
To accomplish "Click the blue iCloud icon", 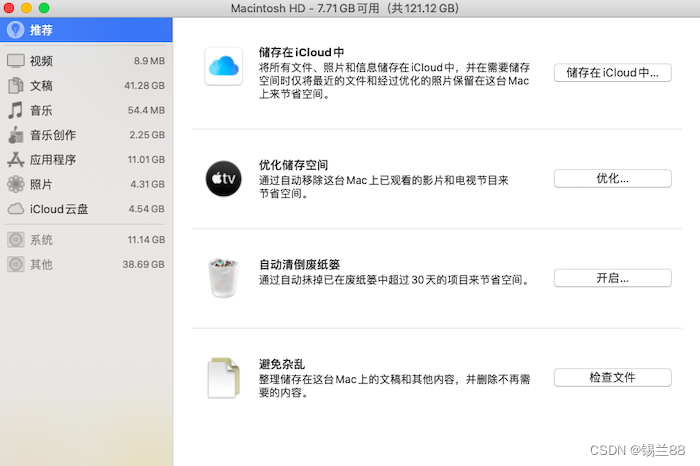I will click(224, 66).
